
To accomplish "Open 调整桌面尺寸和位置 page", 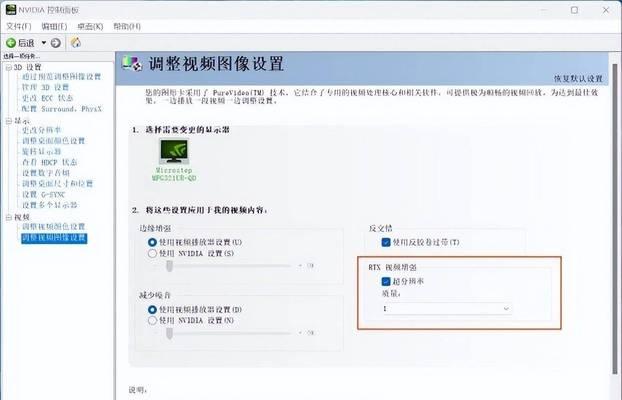I will [58, 184].
